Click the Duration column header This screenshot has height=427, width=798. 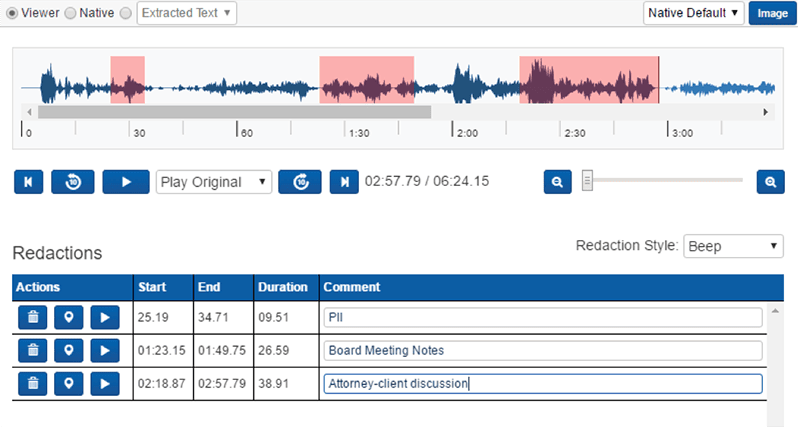[x=287, y=287]
